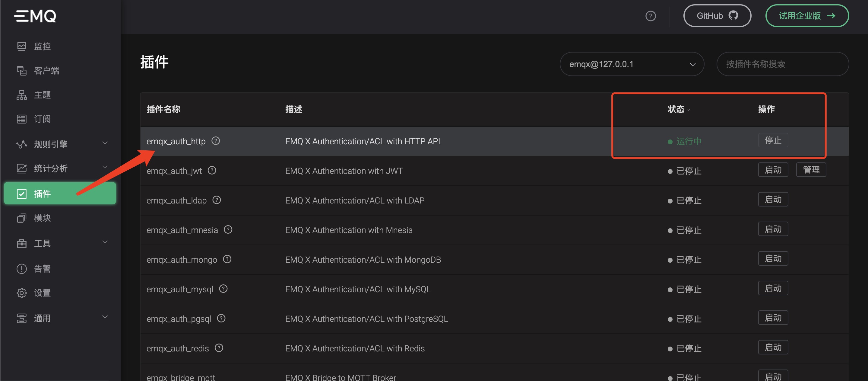Viewport: 868px width, 381px height.
Task: Click help icon next to emqx_auth_http
Action: point(216,141)
